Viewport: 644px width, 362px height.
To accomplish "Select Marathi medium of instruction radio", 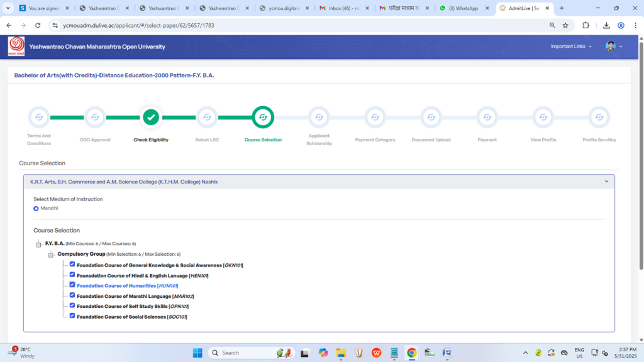I will [x=36, y=208].
